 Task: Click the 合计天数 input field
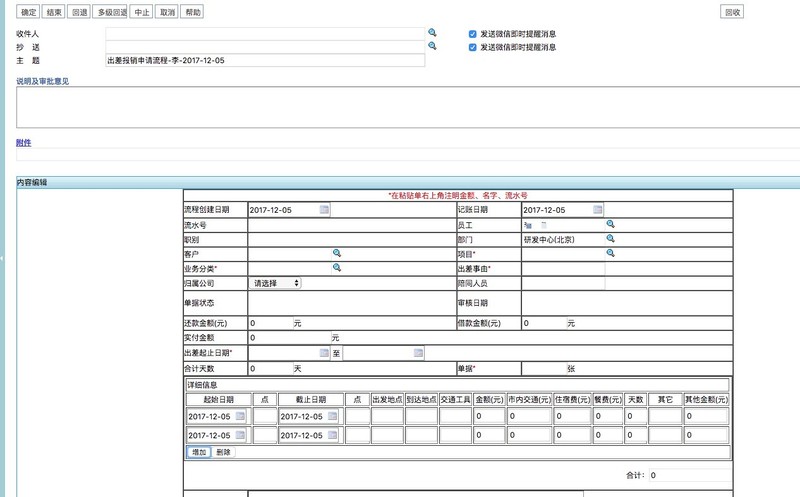pyautogui.click(x=270, y=368)
